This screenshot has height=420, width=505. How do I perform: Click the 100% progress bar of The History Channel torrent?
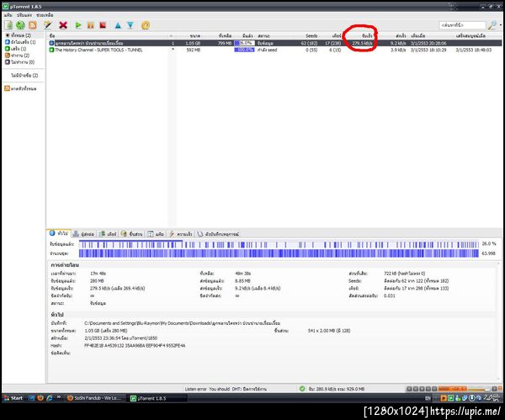(244, 50)
